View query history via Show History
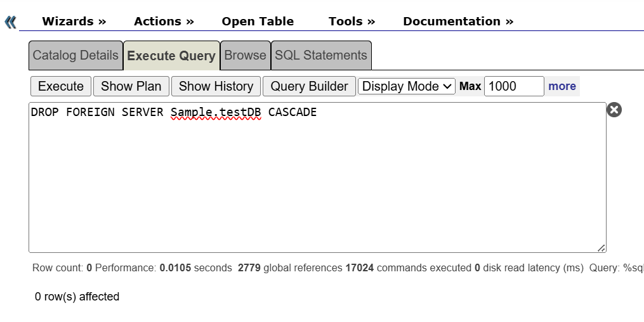 (x=216, y=86)
